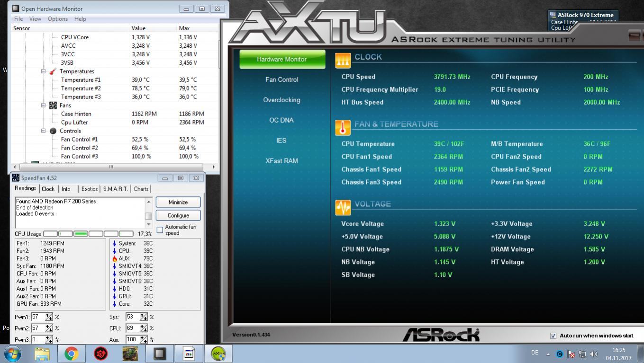This screenshot has height=363, width=644.
Task: Click the red-flag Action Center tray icon
Action: pyautogui.click(x=571, y=354)
